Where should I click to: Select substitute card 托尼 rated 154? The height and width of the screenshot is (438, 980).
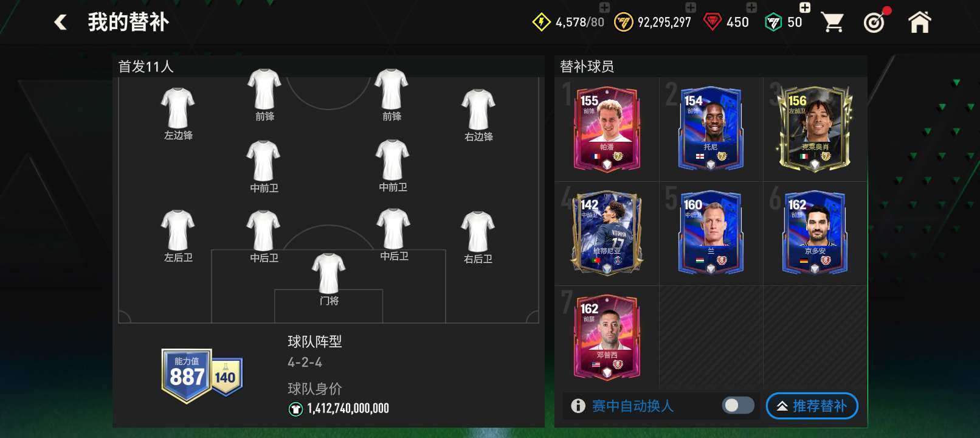[711, 129]
